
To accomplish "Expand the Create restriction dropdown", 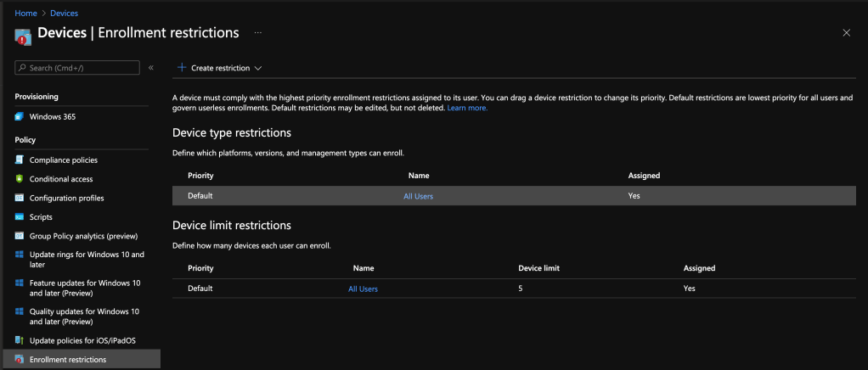I will coord(220,68).
